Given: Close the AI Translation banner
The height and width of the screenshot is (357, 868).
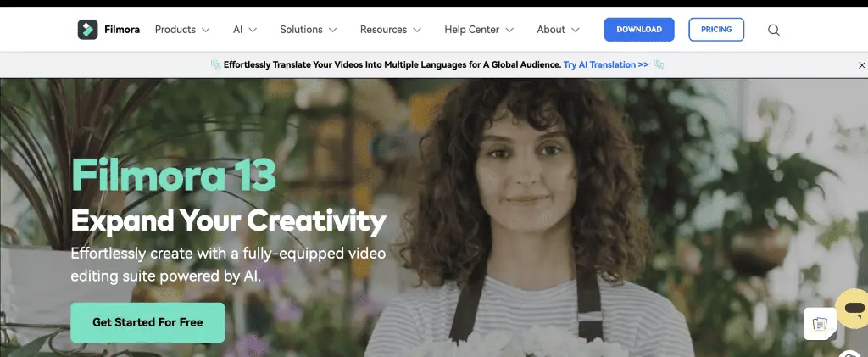Looking at the screenshot, I should (x=861, y=65).
